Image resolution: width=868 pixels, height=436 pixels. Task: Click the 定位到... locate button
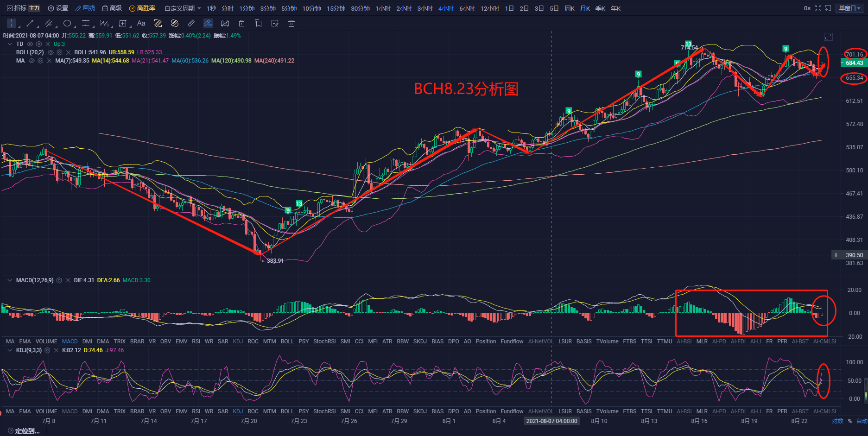(24, 431)
